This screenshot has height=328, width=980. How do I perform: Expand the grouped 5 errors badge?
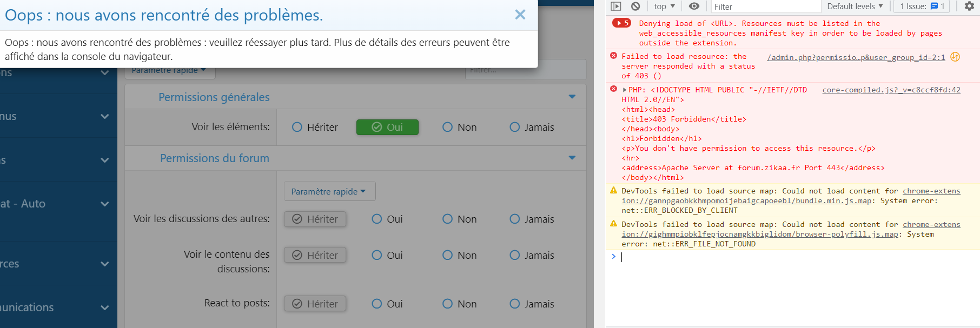click(x=621, y=23)
